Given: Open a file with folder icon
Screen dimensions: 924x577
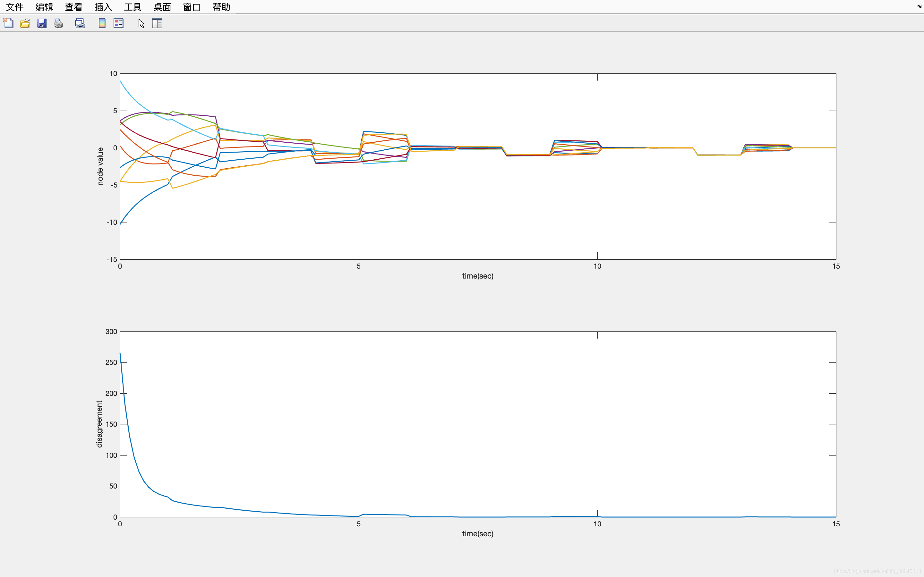Looking at the screenshot, I should (x=25, y=23).
